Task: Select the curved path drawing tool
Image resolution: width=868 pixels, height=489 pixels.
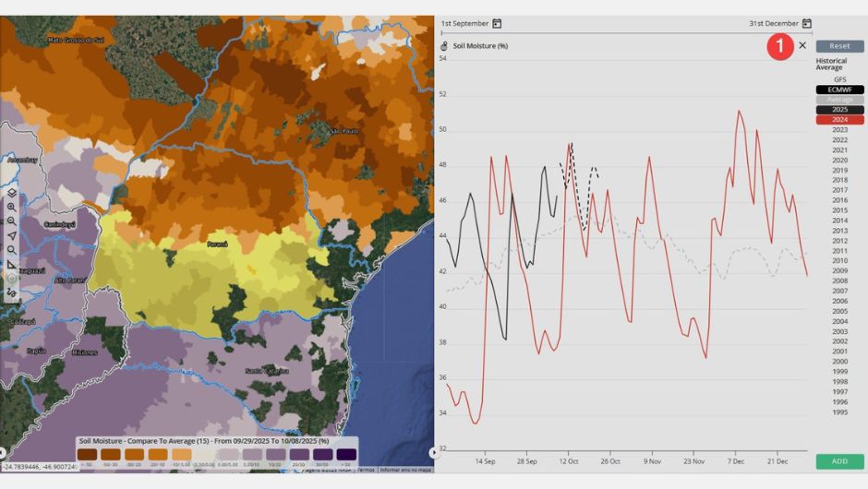Action: click(12, 292)
